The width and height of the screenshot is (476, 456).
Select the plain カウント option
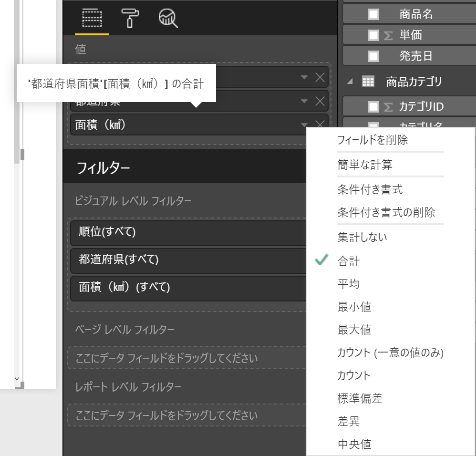(353, 375)
